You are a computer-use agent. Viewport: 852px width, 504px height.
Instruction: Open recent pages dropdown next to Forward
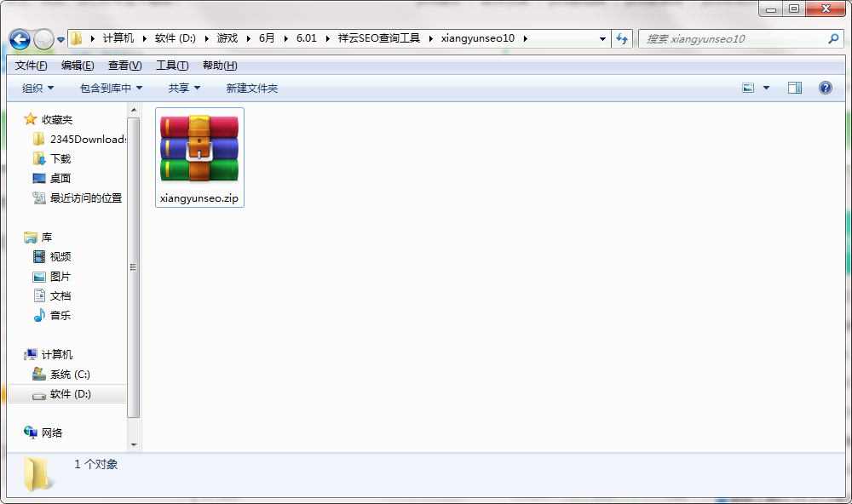click(60, 40)
